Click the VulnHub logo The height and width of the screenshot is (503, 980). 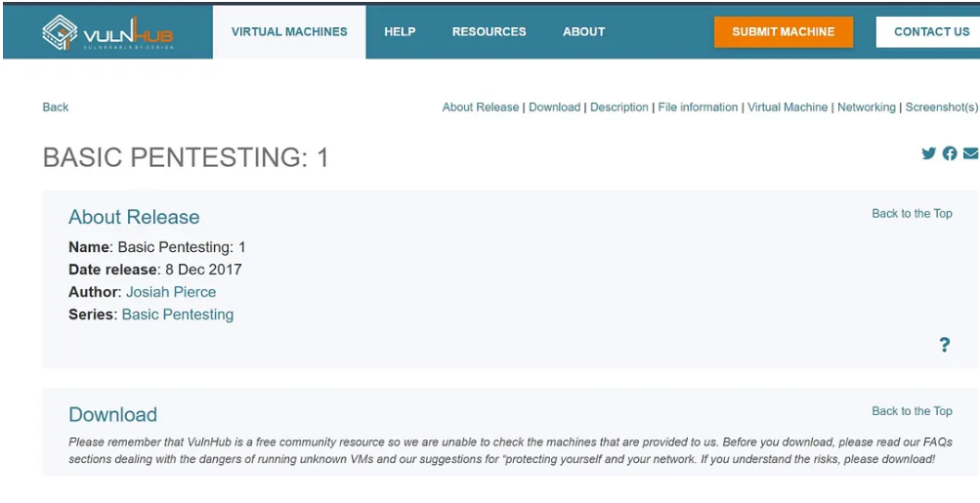coord(107,32)
